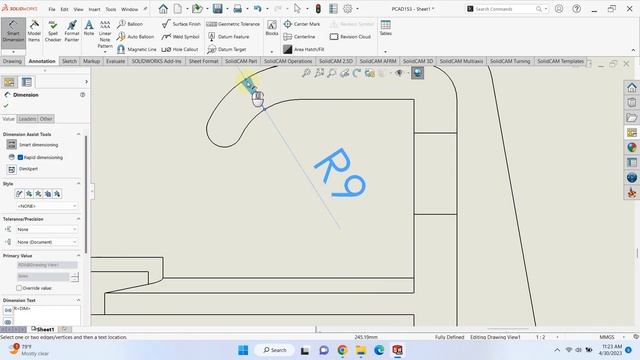Open the Windows Start menu
This screenshot has width=640, height=360.
[x=243, y=350]
